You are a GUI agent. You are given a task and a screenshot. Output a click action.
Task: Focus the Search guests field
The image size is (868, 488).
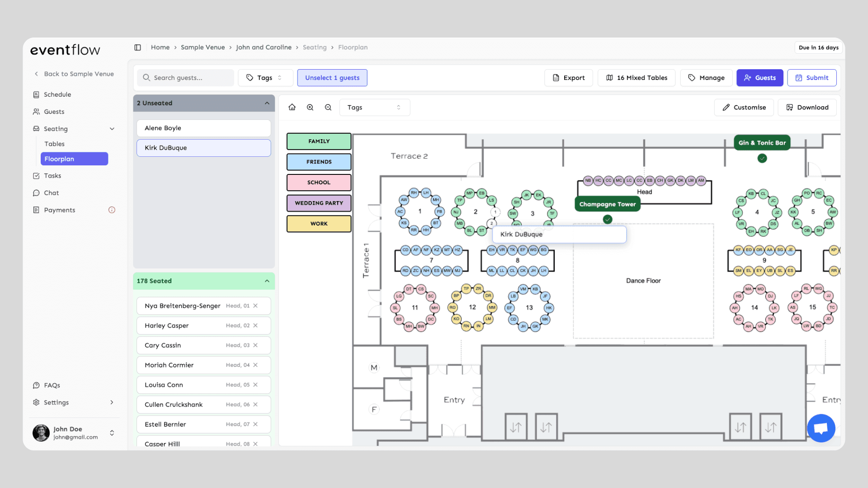(x=186, y=78)
